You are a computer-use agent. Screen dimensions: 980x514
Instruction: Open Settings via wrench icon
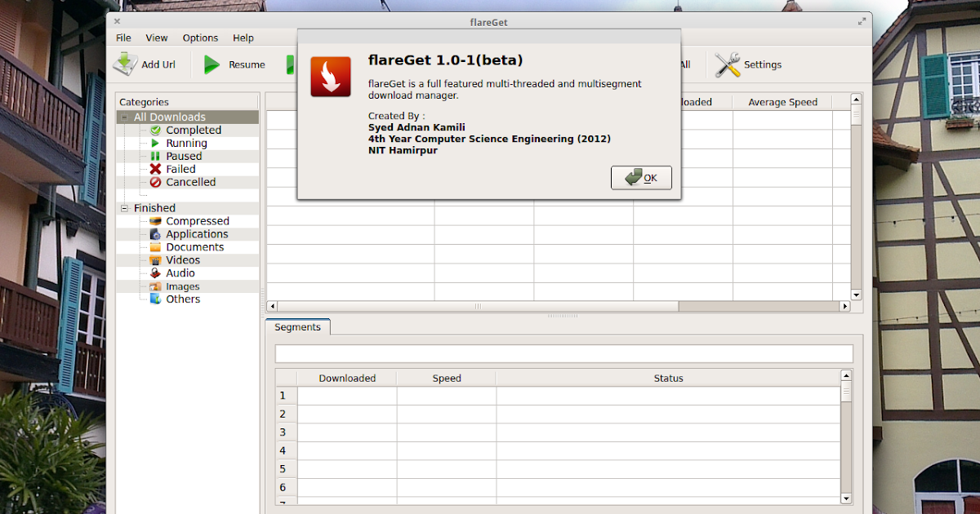click(x=727, y=64)
